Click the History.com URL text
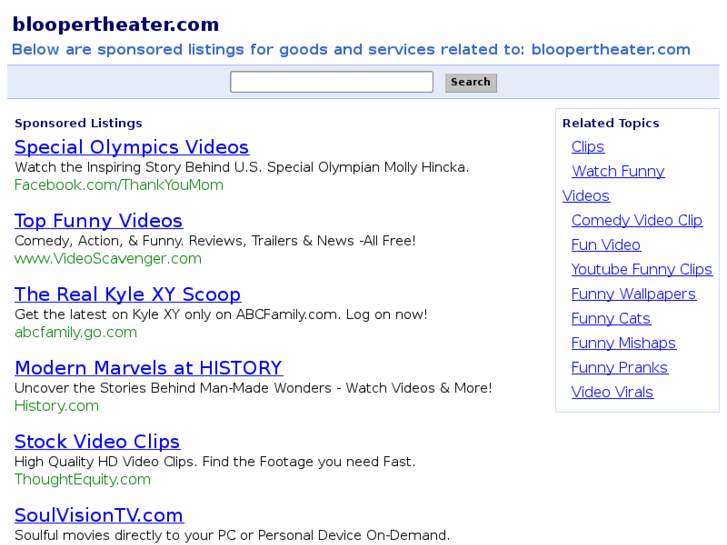Viewport: 727px width, 545px height. pyautogui.click(x=57, y=406)
